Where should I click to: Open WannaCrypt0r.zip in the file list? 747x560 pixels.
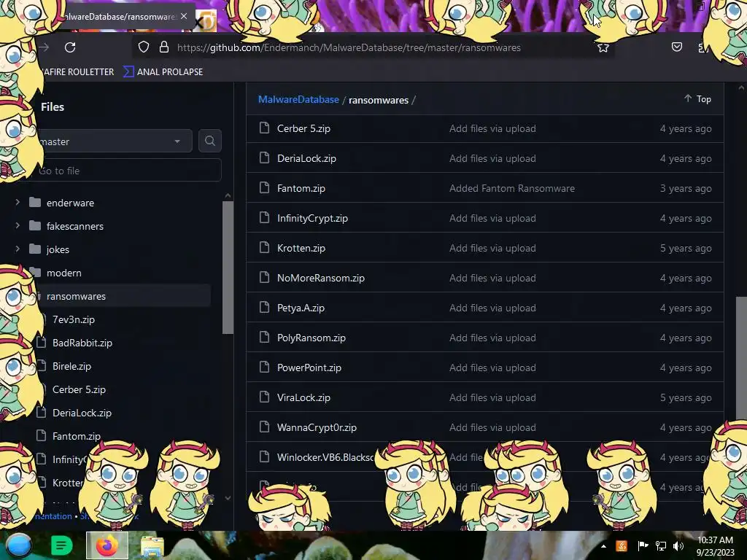[x=317, y=427]
